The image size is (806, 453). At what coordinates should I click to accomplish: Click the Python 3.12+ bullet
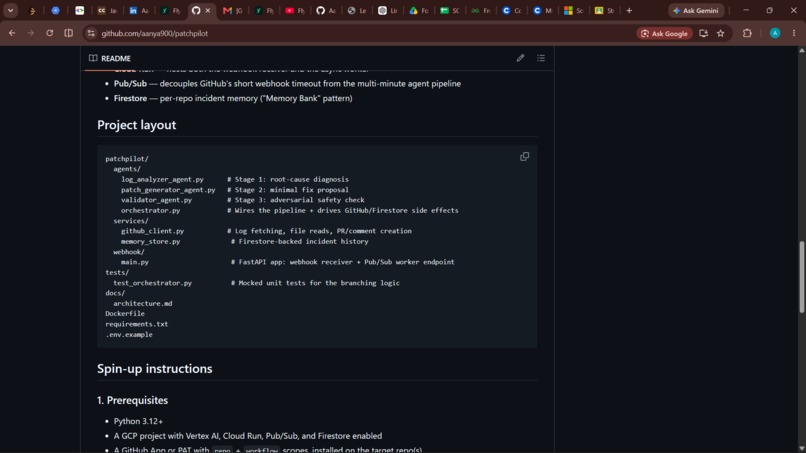(x=138, y=421)
